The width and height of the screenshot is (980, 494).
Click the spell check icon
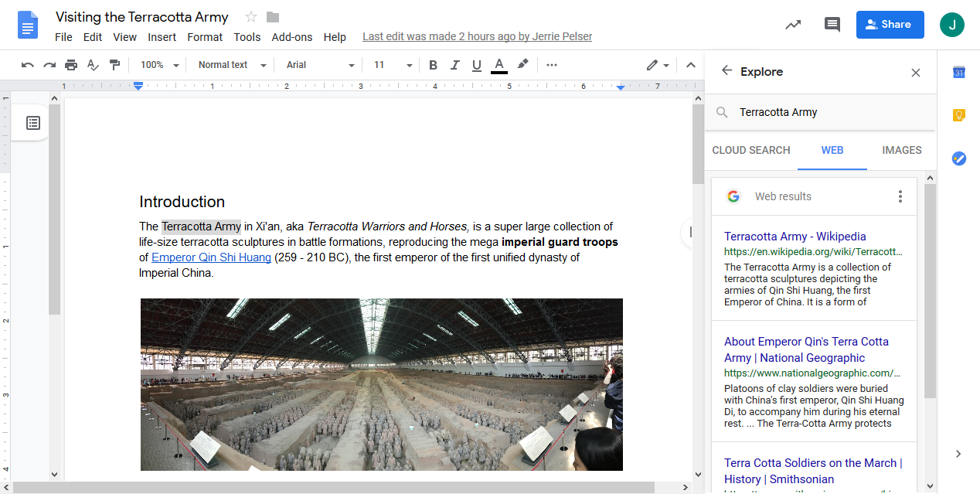[x=93, y=65]
